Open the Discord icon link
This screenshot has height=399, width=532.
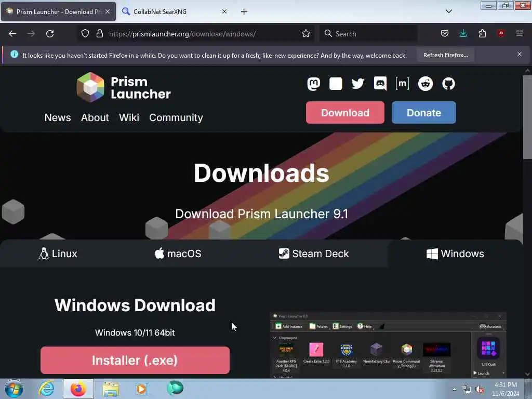[380, 84]
